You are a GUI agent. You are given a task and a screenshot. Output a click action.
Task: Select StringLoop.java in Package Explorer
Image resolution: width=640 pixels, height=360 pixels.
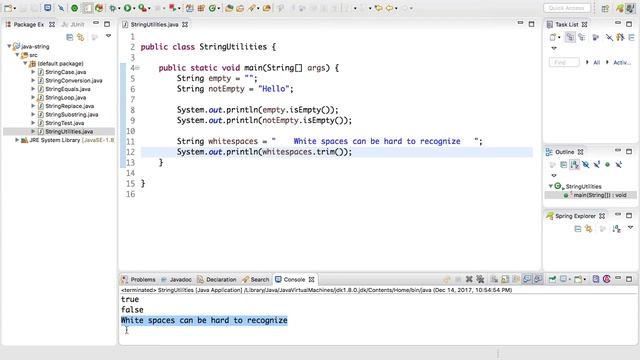65,98
